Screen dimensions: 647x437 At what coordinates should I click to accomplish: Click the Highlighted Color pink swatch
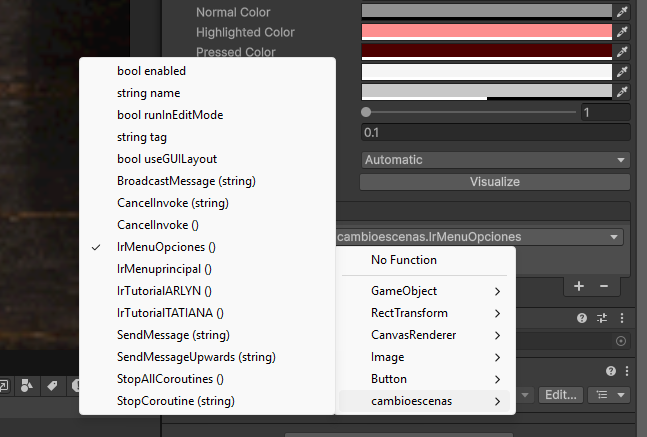tap(485, 31)
